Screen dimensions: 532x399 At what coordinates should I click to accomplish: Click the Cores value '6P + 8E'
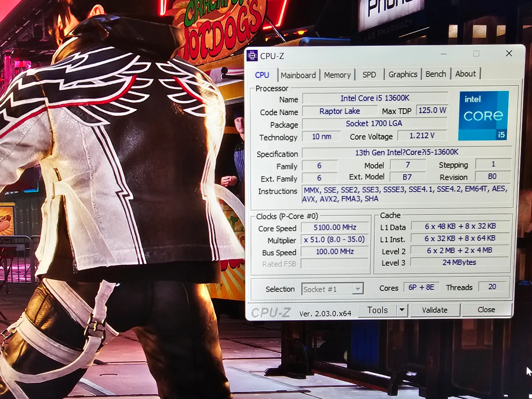click(x=421, y=287)
